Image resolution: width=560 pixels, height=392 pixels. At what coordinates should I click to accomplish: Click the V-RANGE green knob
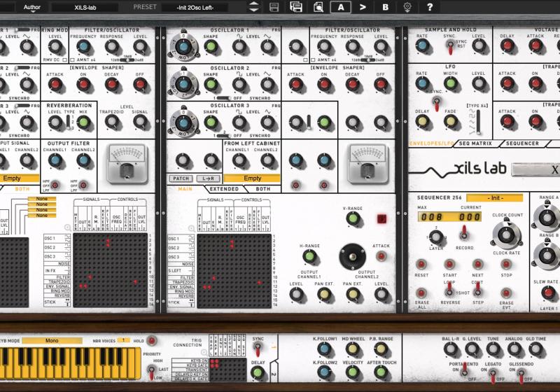pyautogui.click(x=353, y=218)
